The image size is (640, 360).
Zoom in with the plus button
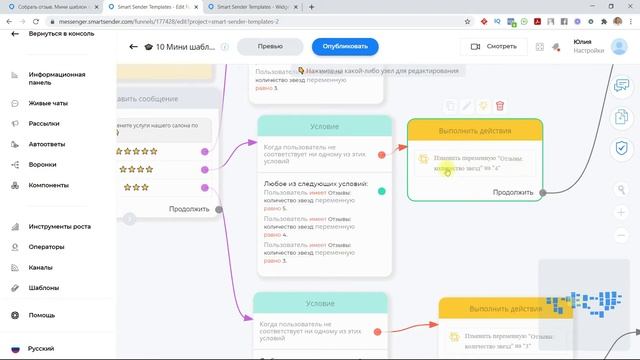pos(621,212)
